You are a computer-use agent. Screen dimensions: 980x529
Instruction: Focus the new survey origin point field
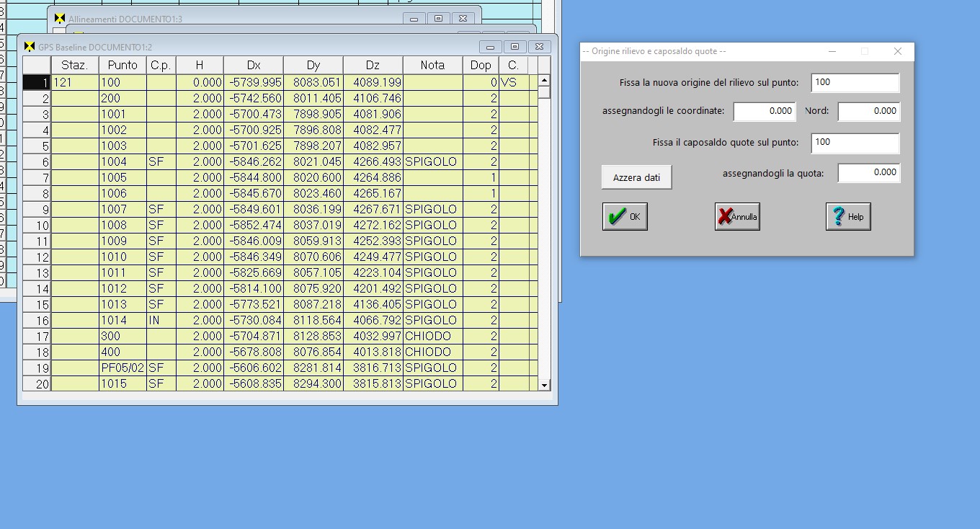855,83
